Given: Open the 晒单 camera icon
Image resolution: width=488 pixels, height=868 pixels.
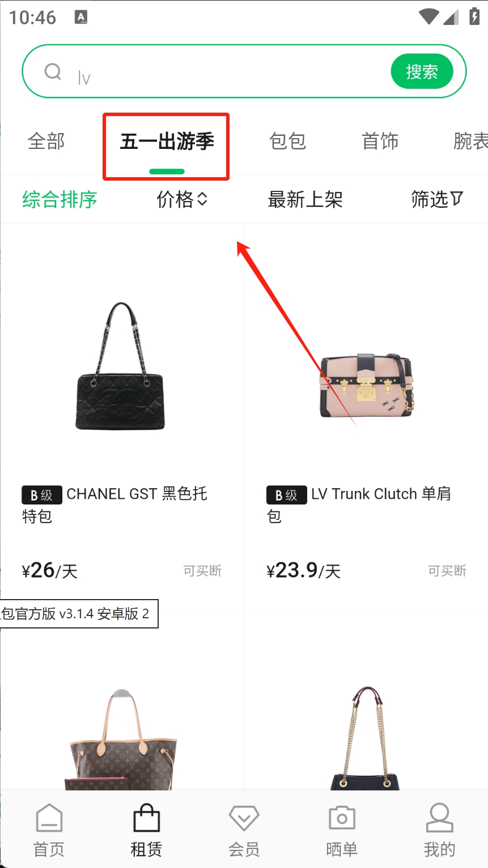Looking at the screenshot, I should pos(342,818).
